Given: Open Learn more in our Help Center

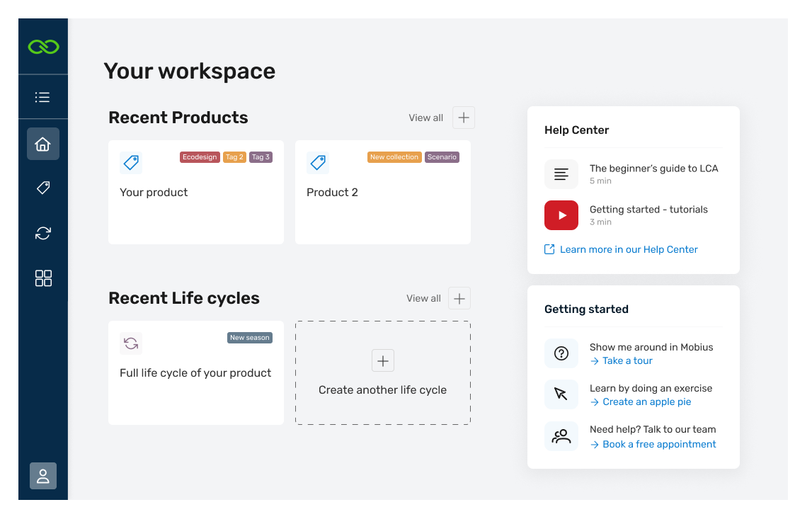Looking at the screenshot, I should [628, 249].
